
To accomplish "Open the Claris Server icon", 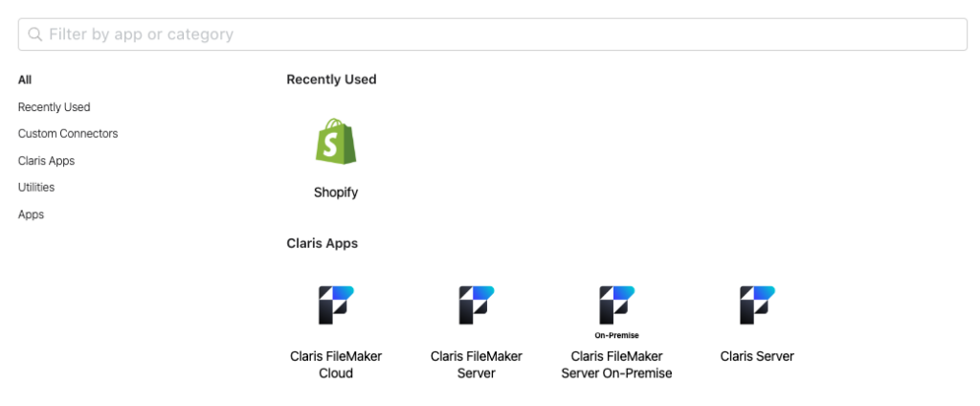I will [x=757, y=305].
